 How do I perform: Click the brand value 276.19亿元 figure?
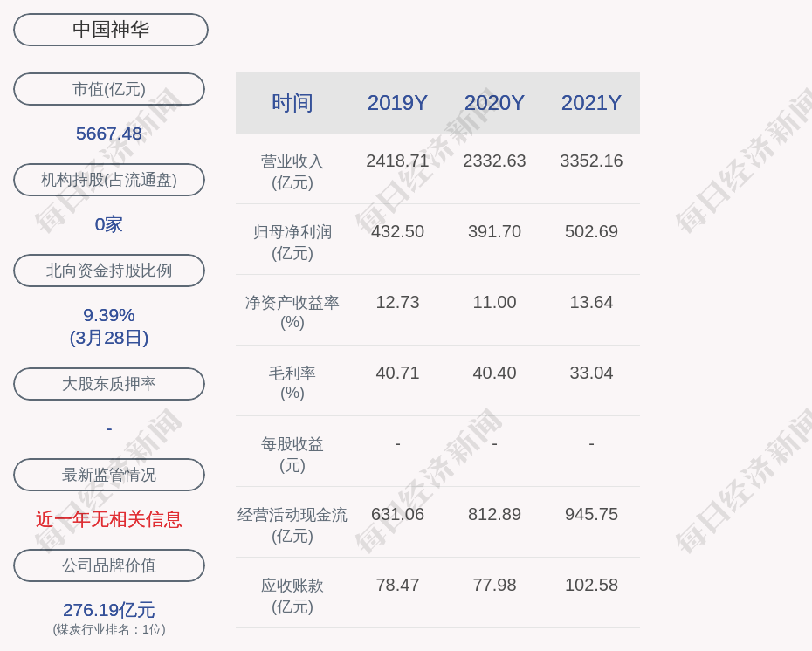109,609
